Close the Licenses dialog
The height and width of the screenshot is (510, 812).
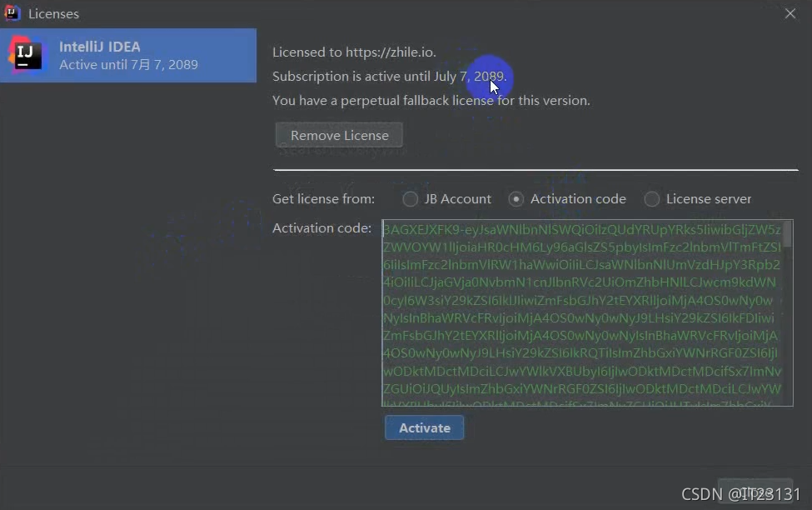coord(790,13)
